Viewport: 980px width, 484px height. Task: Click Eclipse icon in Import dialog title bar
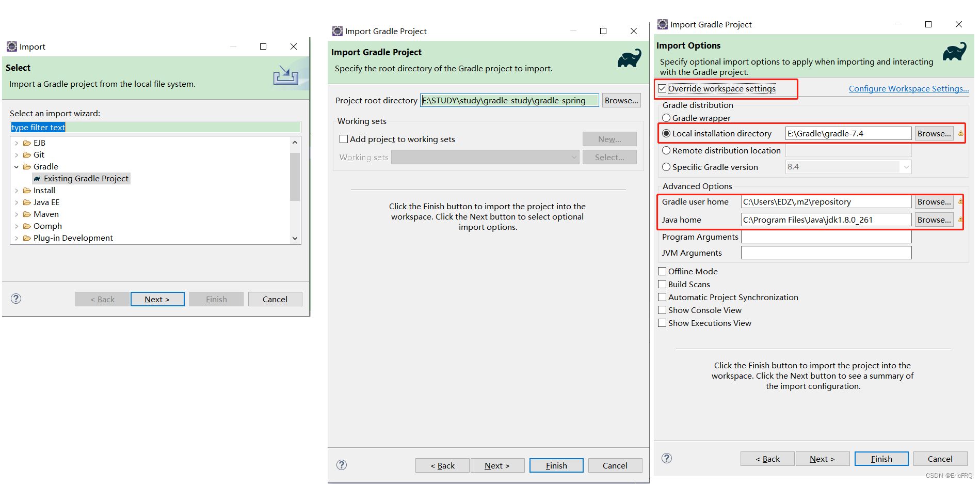pyautogui.click(x=11, y=46)
